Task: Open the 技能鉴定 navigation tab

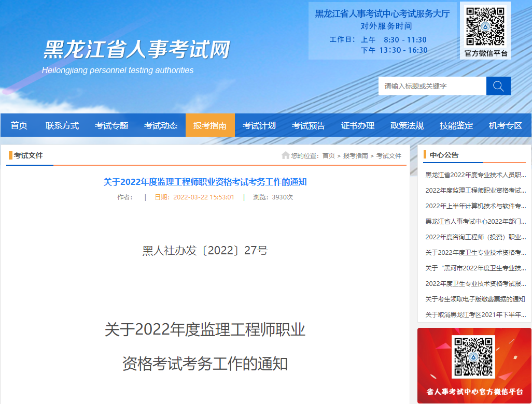Action: 456,125
